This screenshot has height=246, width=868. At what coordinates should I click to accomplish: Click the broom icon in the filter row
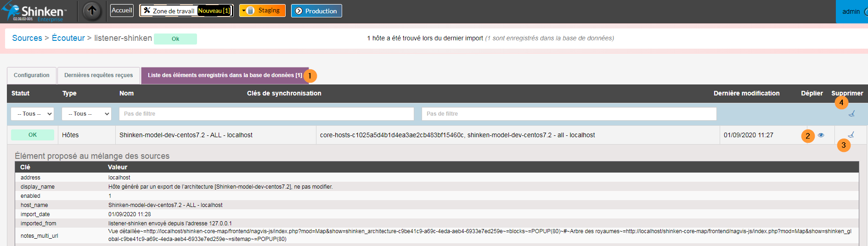851,114
